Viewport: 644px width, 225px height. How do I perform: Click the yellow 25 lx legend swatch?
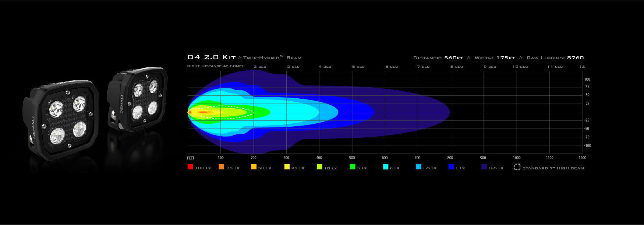287,167
